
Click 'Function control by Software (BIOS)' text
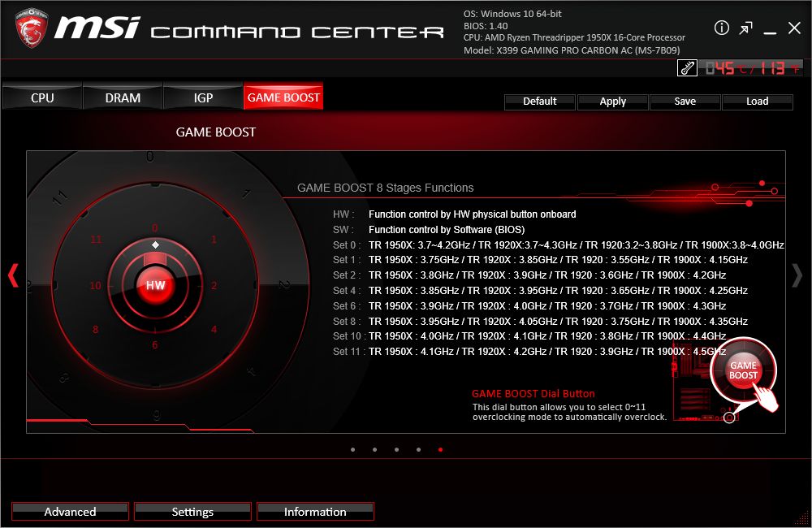pos(447,230)
